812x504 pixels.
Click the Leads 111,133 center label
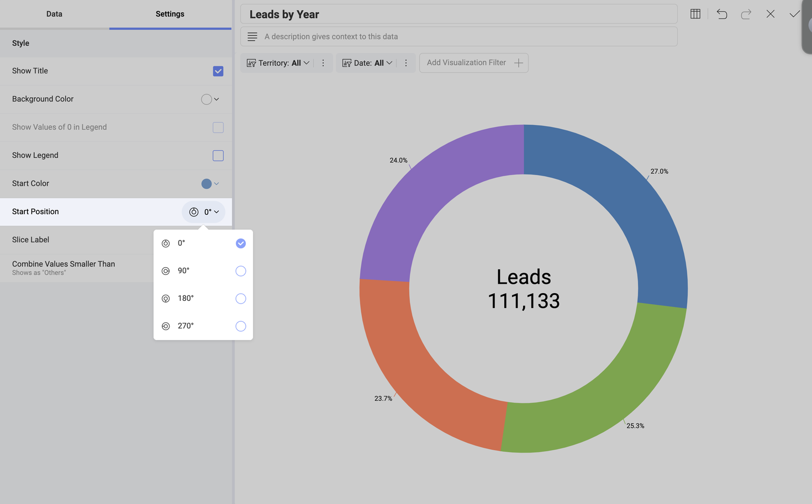pos(524,289)
